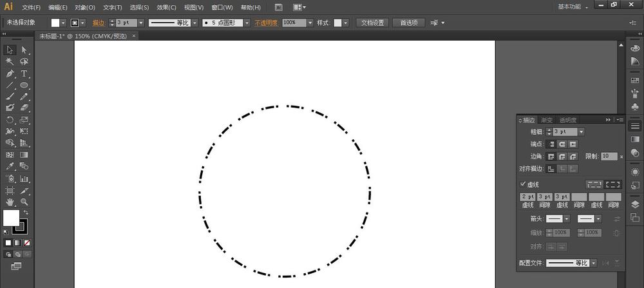Open the 粗细 weight dropdown in Stroke panel

pos(582,131)
